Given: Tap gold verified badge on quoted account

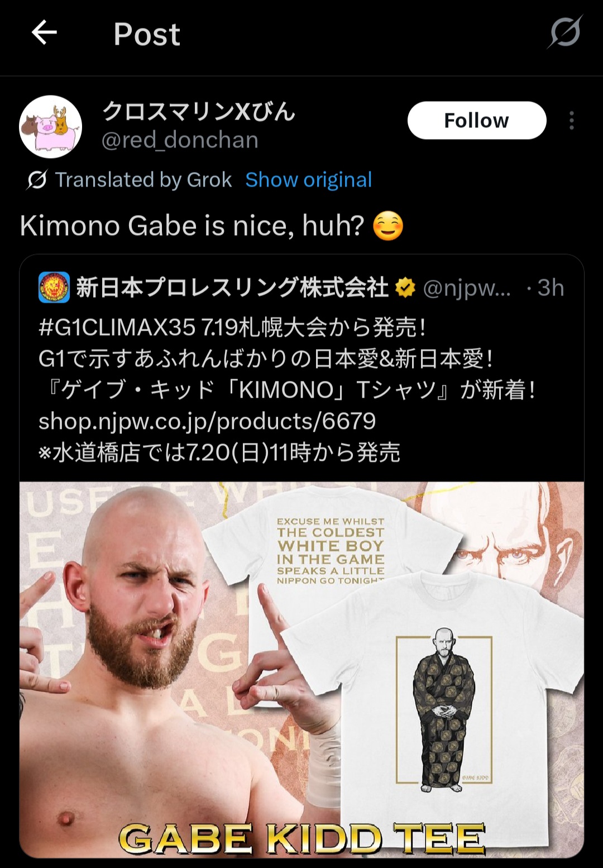Looking at the screenshot, I should pyautogui.click(x=405, y=288).
